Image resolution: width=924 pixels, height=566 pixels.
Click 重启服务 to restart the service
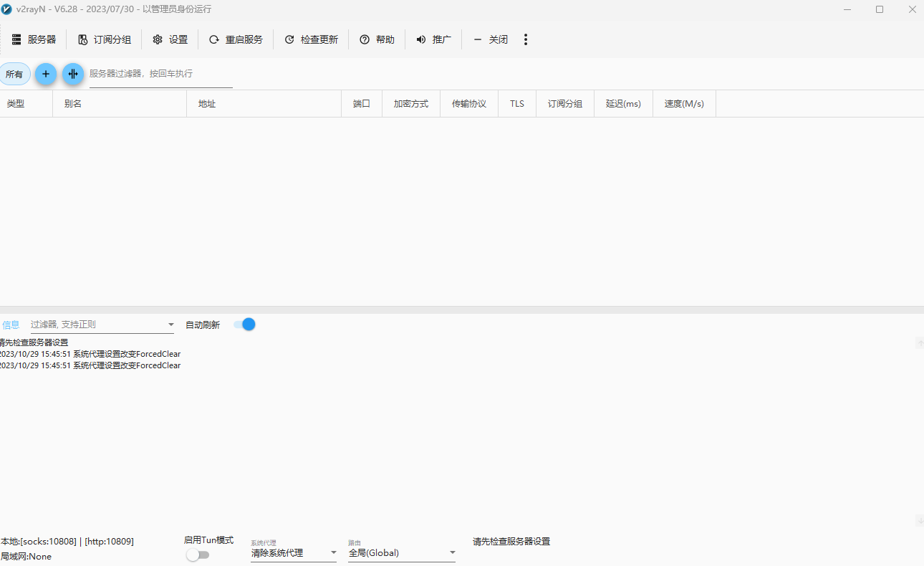click(236, 39)
